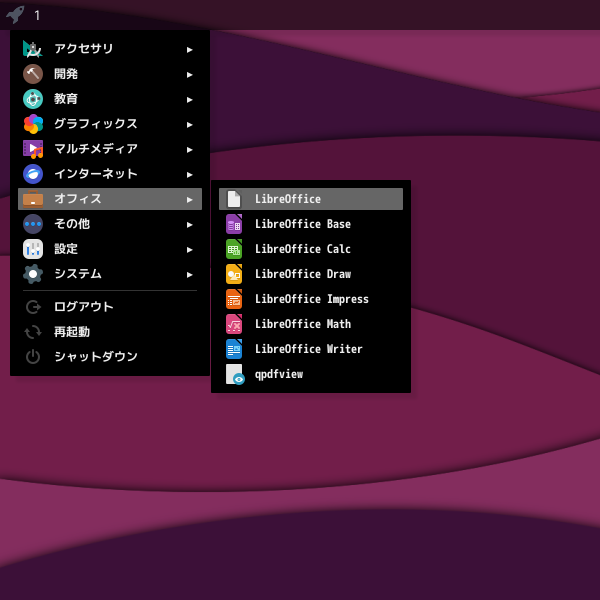Click the LibreOffice Draw yellow icon

pyautogui.click(x=234, y=274)
